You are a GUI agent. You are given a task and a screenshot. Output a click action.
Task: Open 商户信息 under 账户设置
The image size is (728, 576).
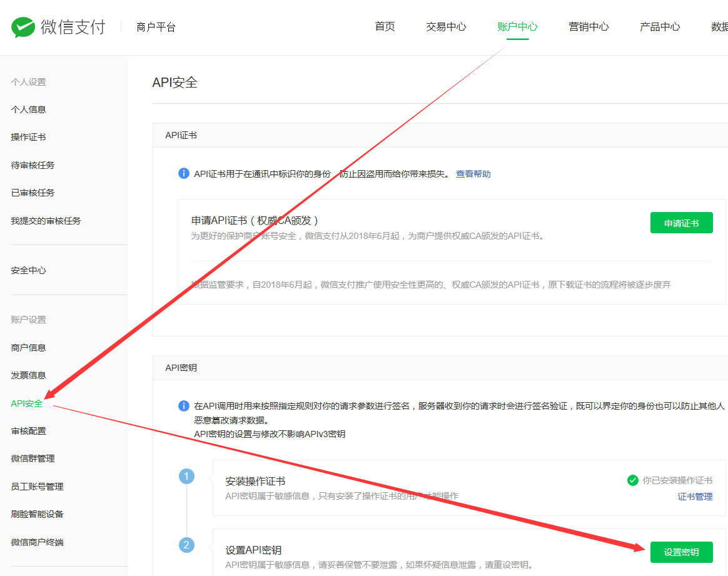tap(29, 348)
